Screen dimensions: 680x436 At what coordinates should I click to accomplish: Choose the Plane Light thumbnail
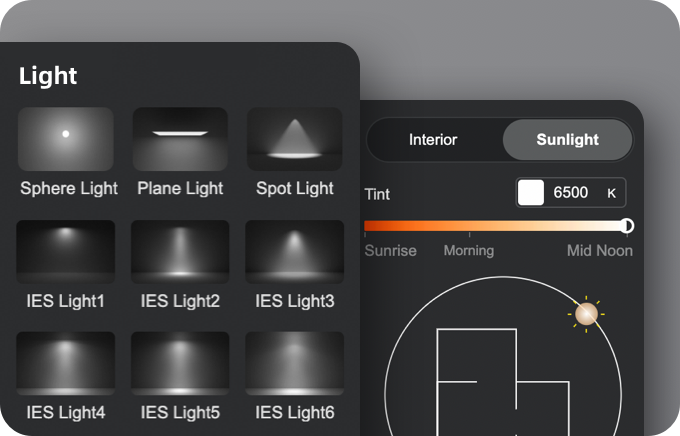(180, 140)
